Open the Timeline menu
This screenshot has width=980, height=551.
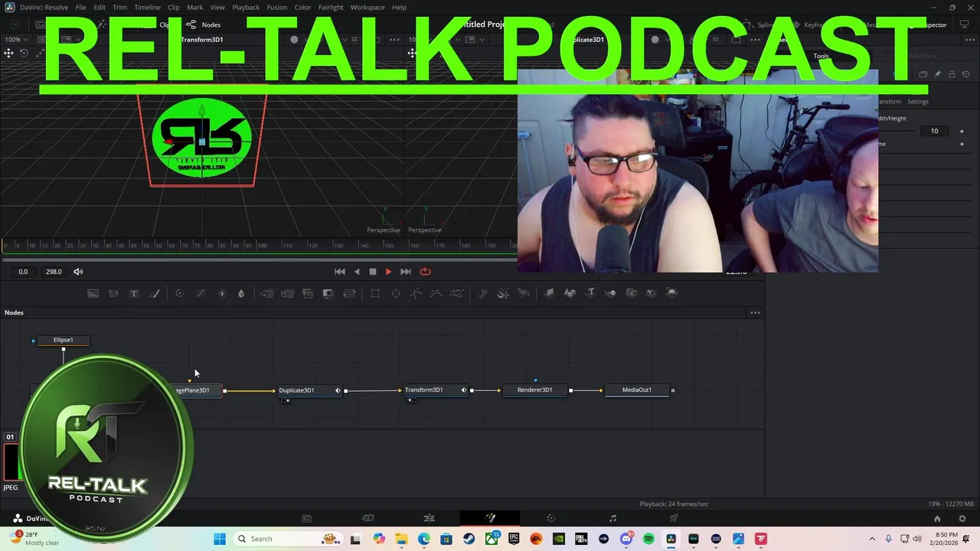(147, 7)
